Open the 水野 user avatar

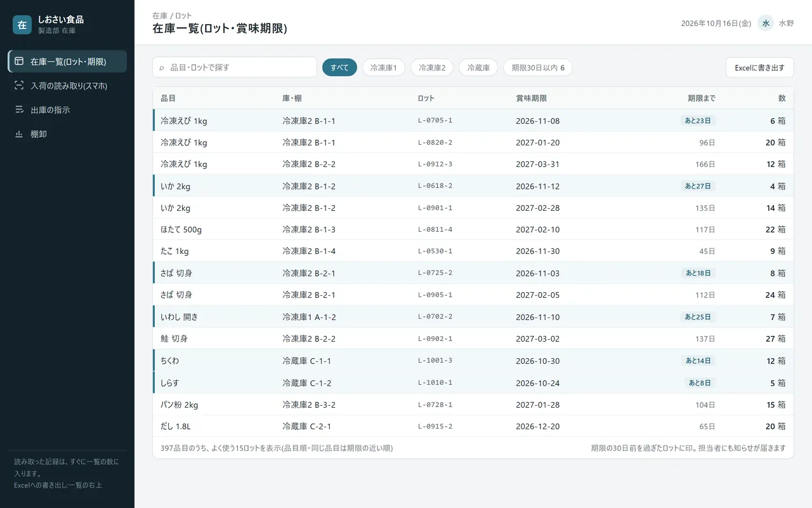(766, 23)
